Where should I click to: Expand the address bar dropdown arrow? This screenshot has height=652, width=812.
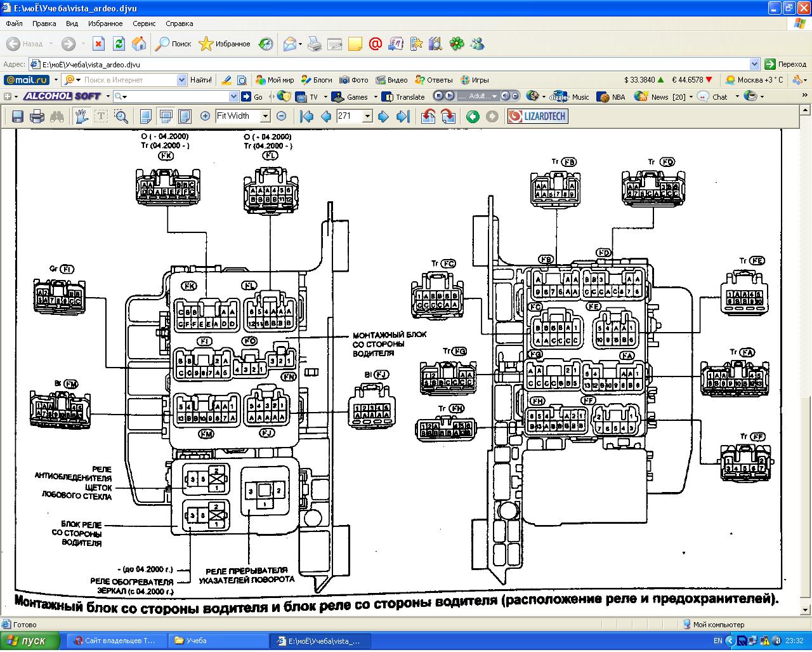point(754,64)
